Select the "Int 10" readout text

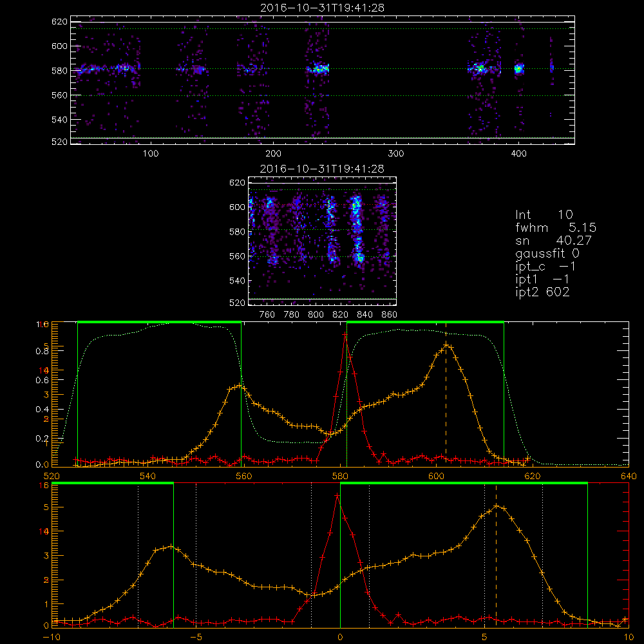544,214
